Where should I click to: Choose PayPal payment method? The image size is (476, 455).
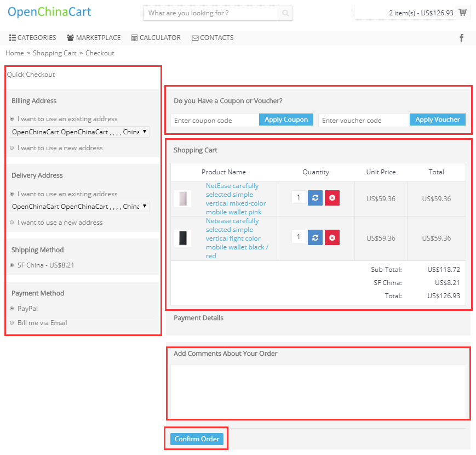pyautogui.click(x=12, y=309)
